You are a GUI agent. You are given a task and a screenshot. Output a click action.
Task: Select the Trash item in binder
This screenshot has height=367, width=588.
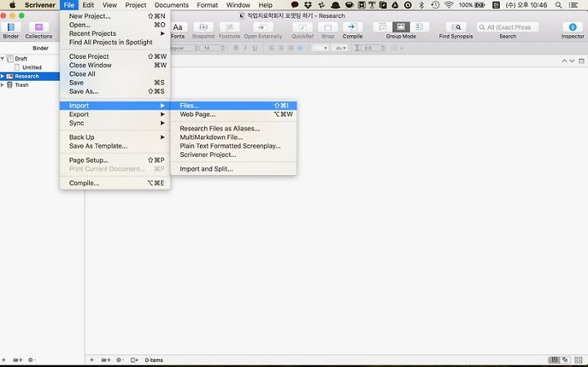[22, 85]
